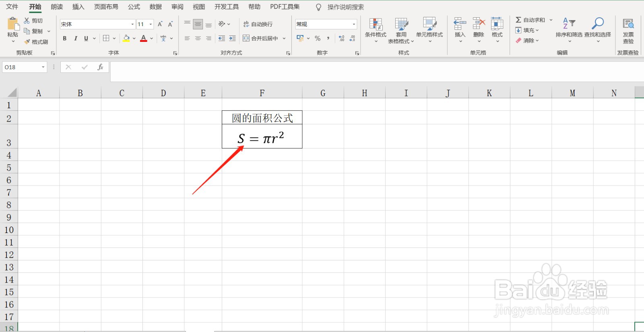The height and width of the screenshot is (332, 644).
Task: Click the Insert cells icon
Action: [460, 24]
